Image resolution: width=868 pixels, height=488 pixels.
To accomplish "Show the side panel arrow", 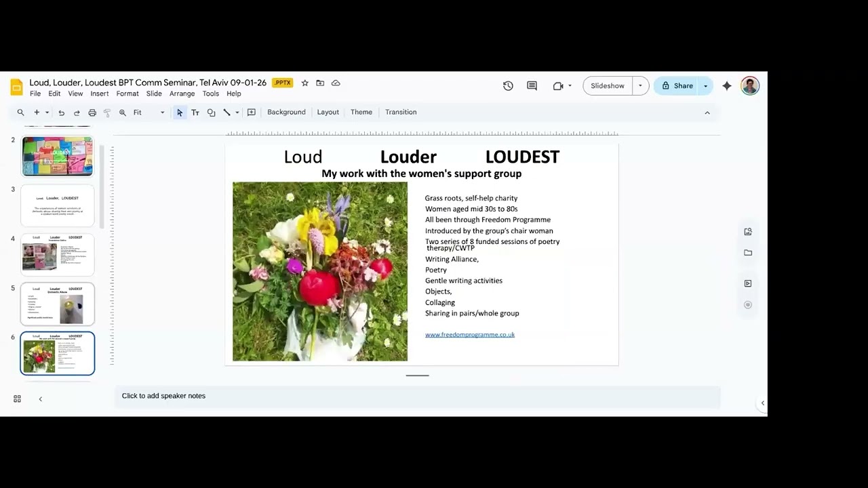I will (x=762, y=403).
